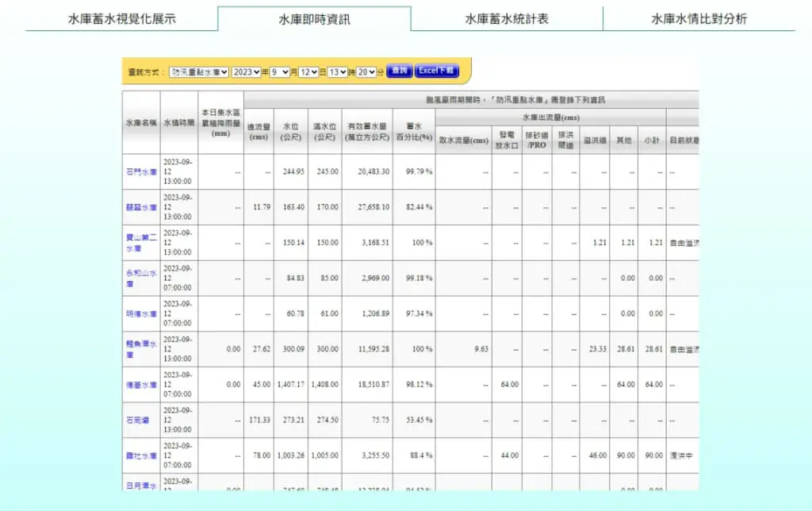The image size is (812, 511).
Task: Go to the 水庫水情比對分析 tab
Action: [699, 19]
